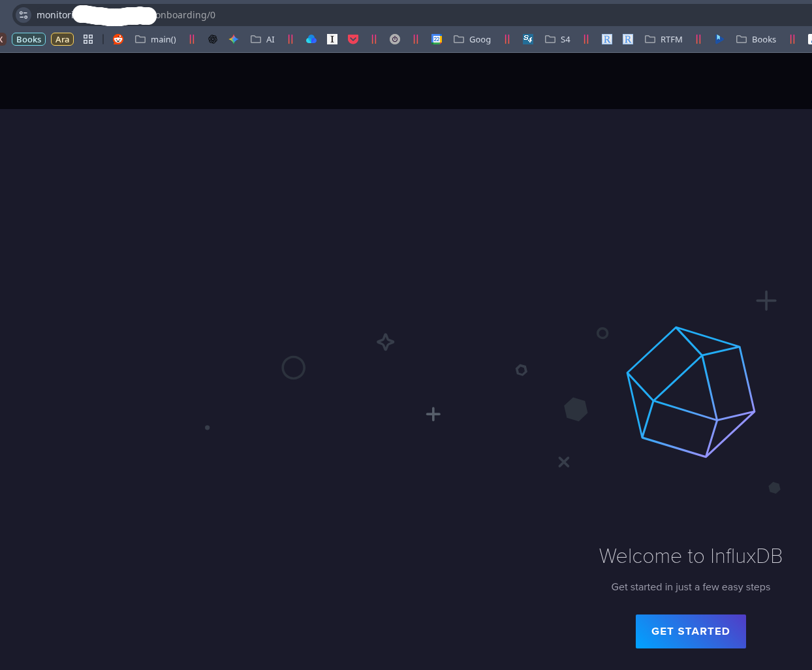This screenshot has width=812, height=670.
Task: Open the 'Books' folder on the bookmarks bar
Action: coord(756,39)
